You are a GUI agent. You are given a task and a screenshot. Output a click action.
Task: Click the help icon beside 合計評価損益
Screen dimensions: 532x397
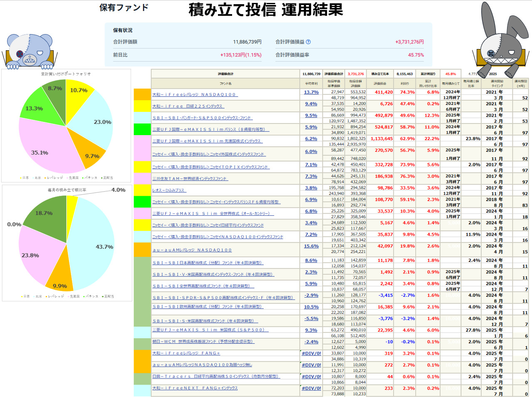(x=308, y=42)
